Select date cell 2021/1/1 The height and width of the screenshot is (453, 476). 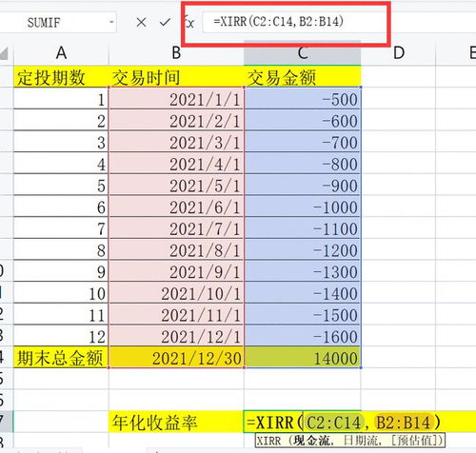[176, 99]
